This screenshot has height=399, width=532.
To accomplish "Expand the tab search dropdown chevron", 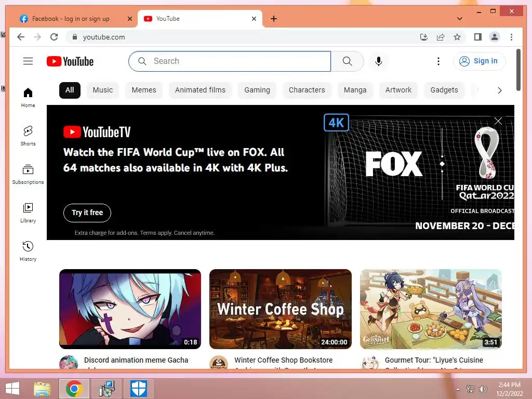I will 459,19.
